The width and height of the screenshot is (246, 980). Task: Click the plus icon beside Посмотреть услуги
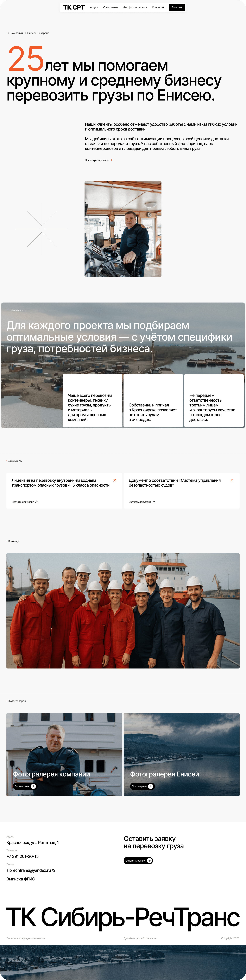pos(111,160)
